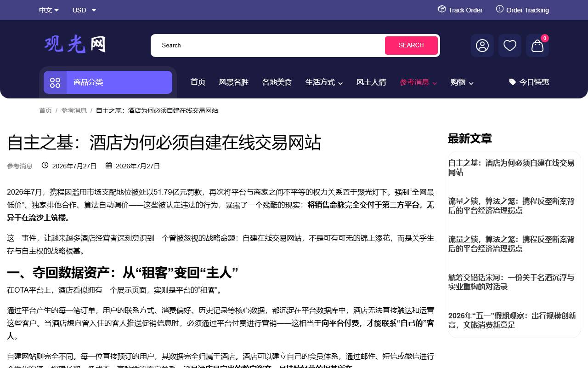Open the 商品分类 category menu
Image resolution: width=588 pixels, height=368 pixels.
click(x=108, y=82)
